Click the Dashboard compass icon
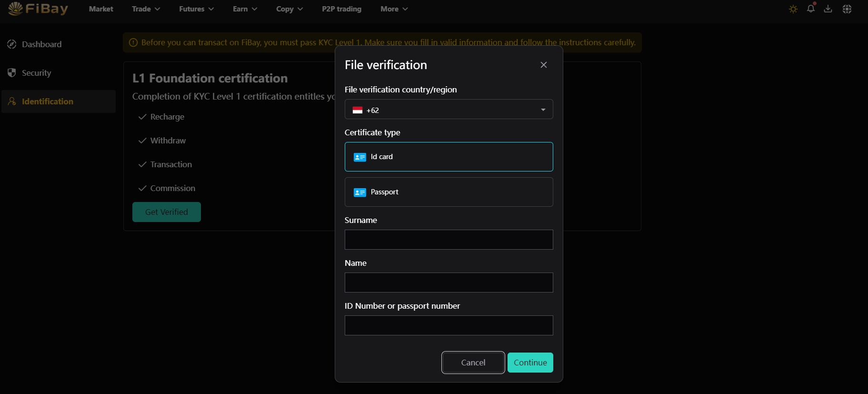868x394 pixels. [x=12, y=44]
